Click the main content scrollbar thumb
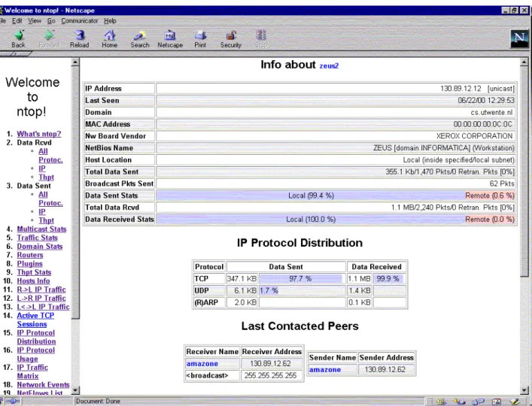This screenshot has height=406, width=532. [x=524, y=171]
